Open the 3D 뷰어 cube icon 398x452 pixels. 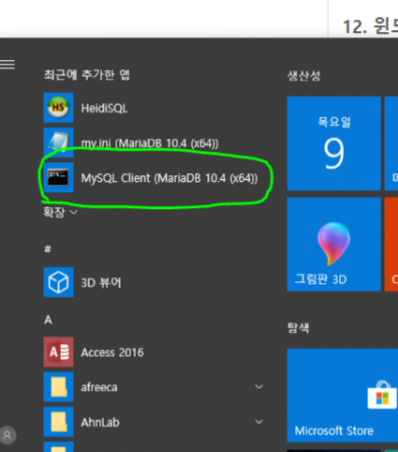pyautogui.click(x=58, y=282)
